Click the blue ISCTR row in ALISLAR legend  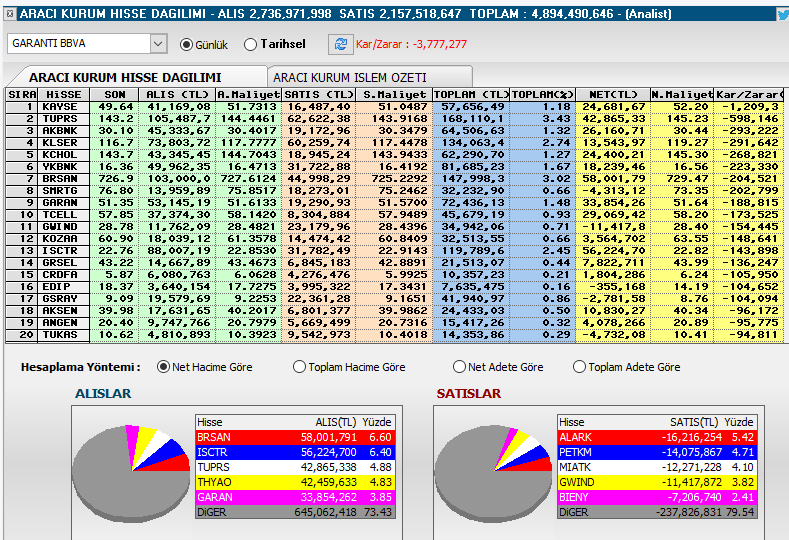(295, 452)
